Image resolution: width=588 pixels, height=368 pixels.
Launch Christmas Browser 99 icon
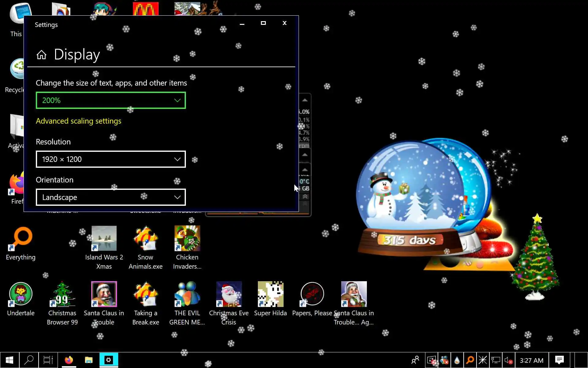click(x=62, y=294)
